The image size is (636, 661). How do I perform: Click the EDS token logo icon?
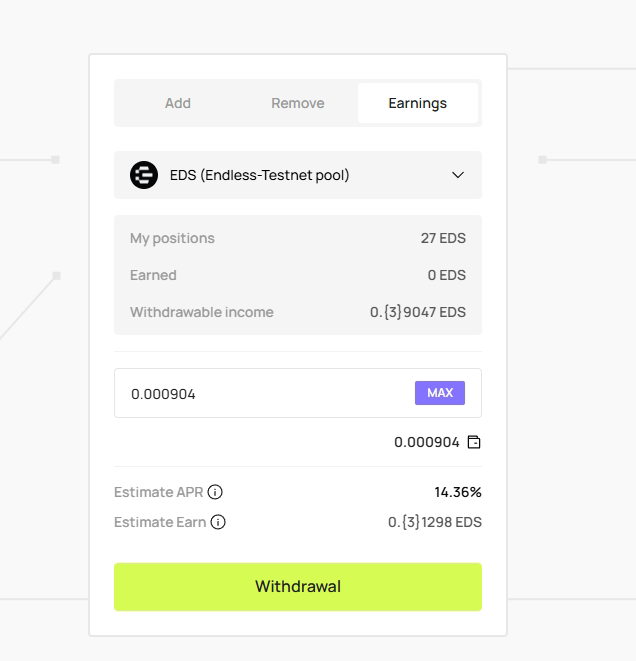pos(144,175)
